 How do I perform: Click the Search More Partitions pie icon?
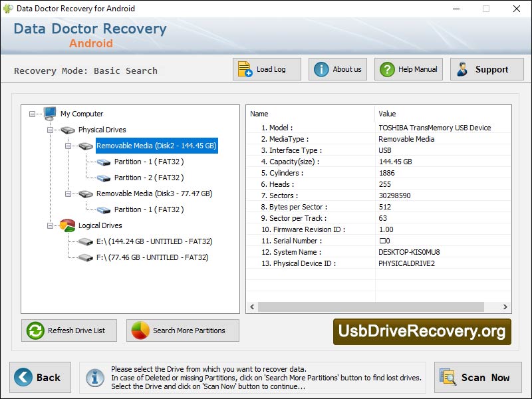(x=141, y=331)
